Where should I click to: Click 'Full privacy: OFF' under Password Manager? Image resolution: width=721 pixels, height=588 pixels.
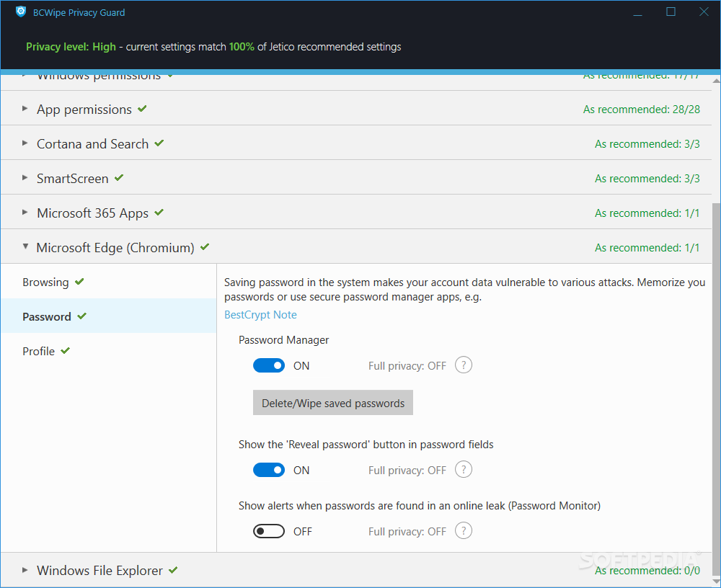pos(407,366)
